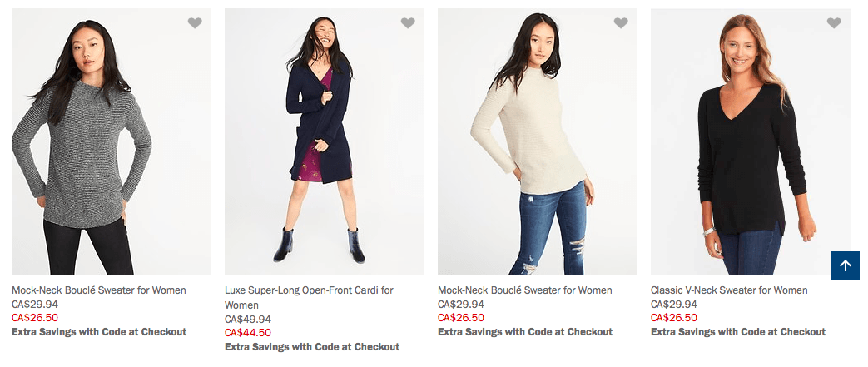Open the navy open-front cardigan photo

[x=325, y=141]
